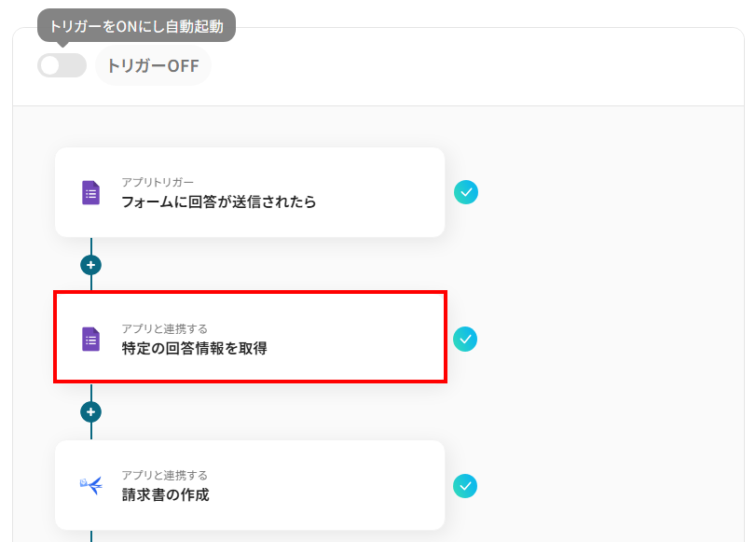The width and height of the screenshot is (756, 542).
Task: Click the トリガーをONにし自動起動 tooltip bubble
Action: tap(136, 25)
